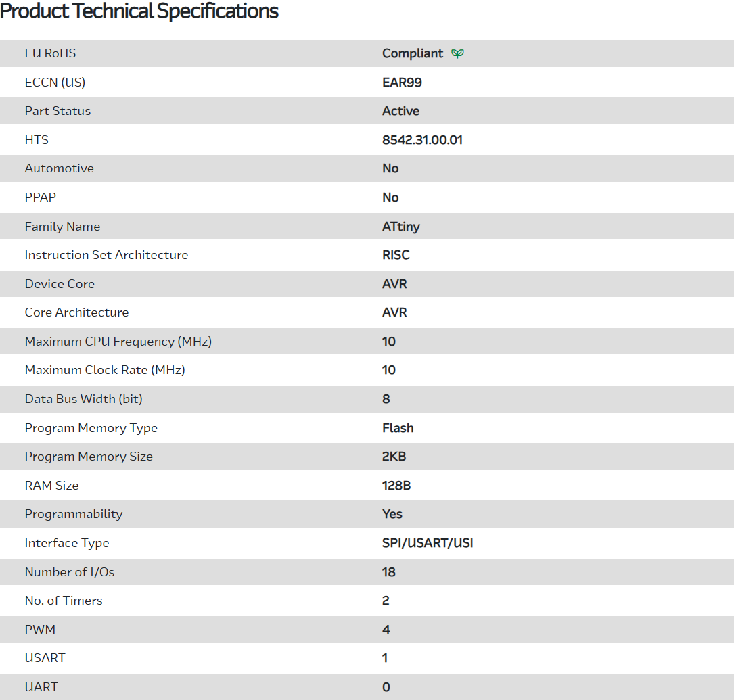The image size is (734, 700).
Task: Click the Active part status value
Action: [x=400, y=111]
